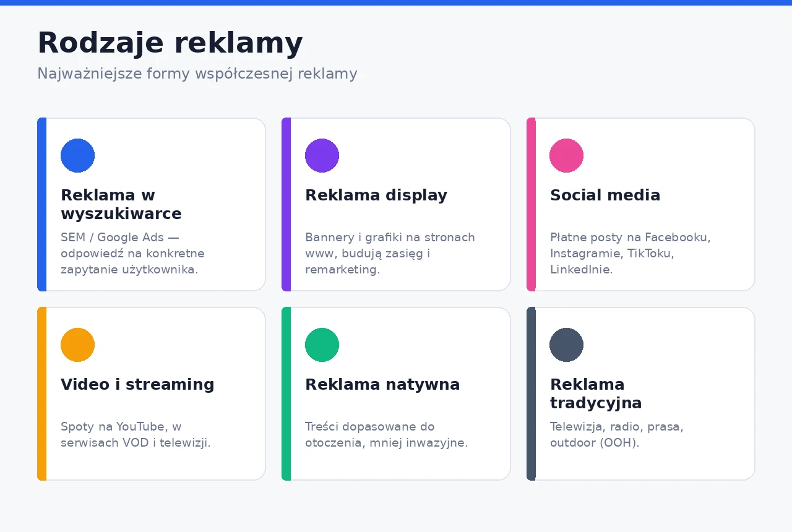Click the green circle on the Reklama natywna card
The image size is (792, 532).
click(x=322, y=345)
